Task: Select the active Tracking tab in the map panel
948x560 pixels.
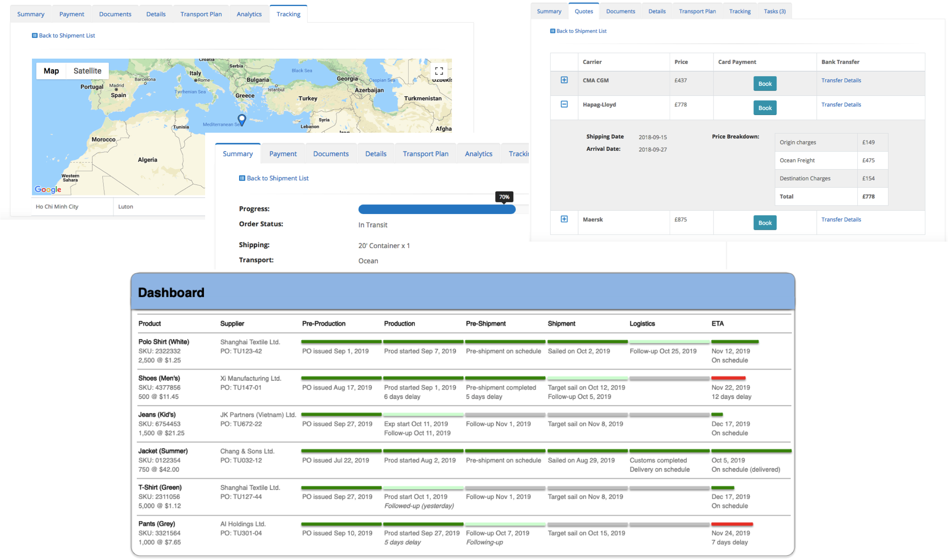Action: click(288, 14)
